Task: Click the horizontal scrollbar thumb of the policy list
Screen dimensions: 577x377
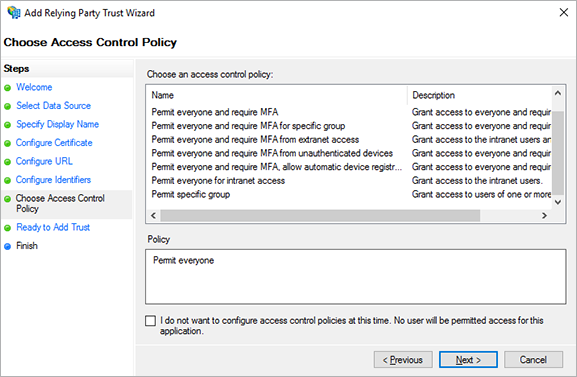Action: (x=320, y=216)
